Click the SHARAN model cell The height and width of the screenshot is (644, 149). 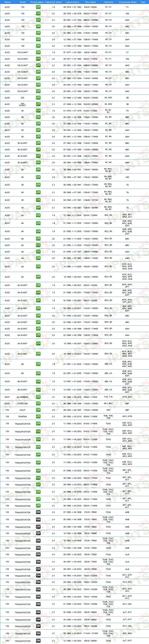tap(22, 417)
